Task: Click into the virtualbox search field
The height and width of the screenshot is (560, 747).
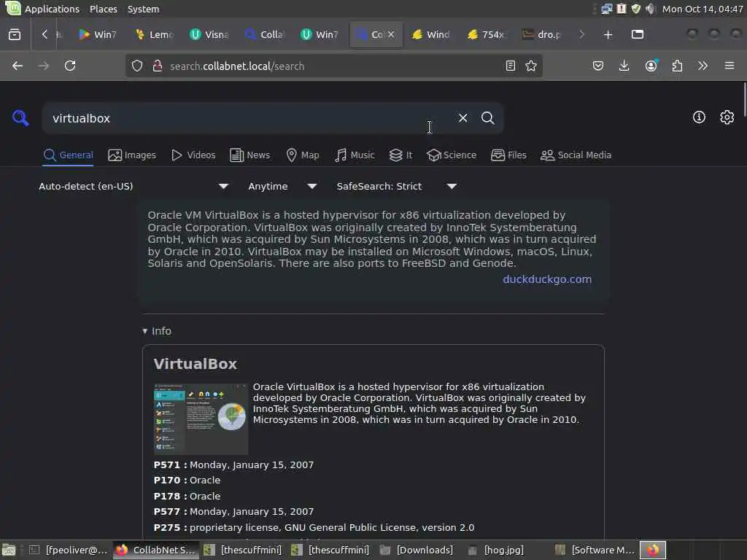Action: coord(248,118)
